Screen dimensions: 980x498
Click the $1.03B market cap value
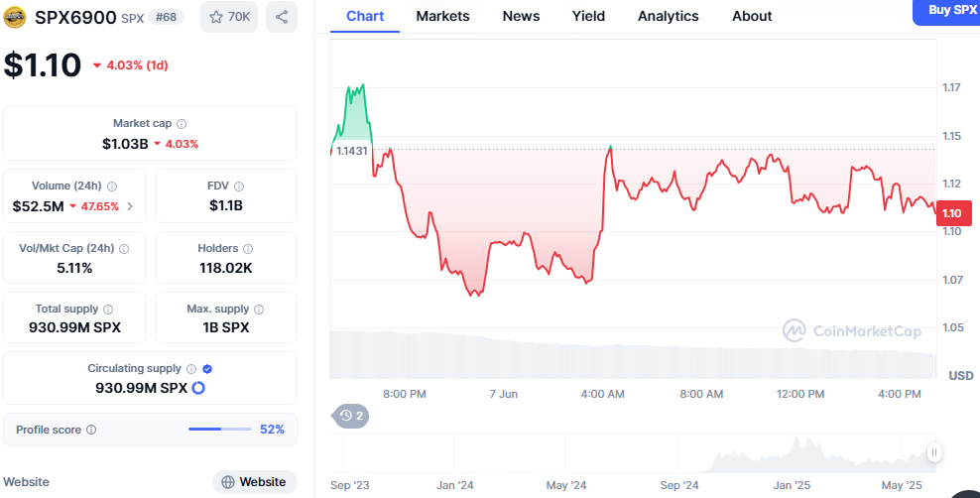coord(125,144)
